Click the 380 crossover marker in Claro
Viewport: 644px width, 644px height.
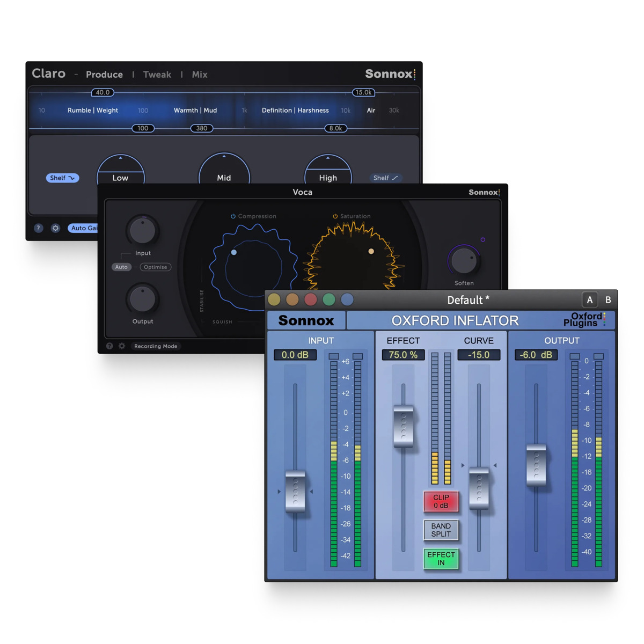pyautogui.click(x=202, y=128)
